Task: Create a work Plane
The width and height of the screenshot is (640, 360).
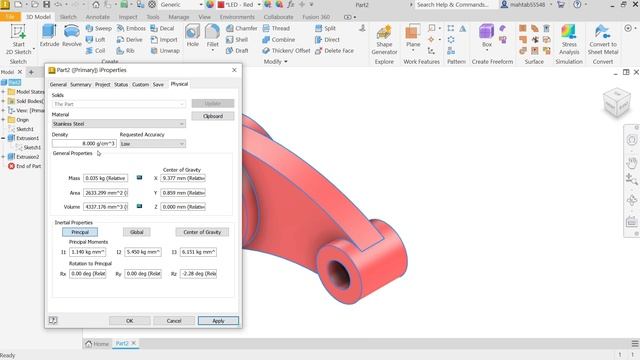Action: coord(413,37)
